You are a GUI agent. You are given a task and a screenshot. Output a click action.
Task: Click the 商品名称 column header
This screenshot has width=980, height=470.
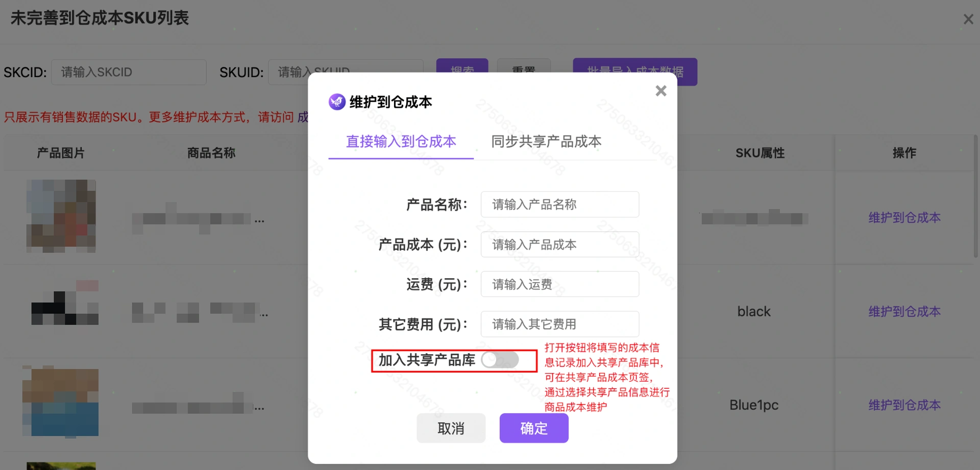tap(211, 153)
